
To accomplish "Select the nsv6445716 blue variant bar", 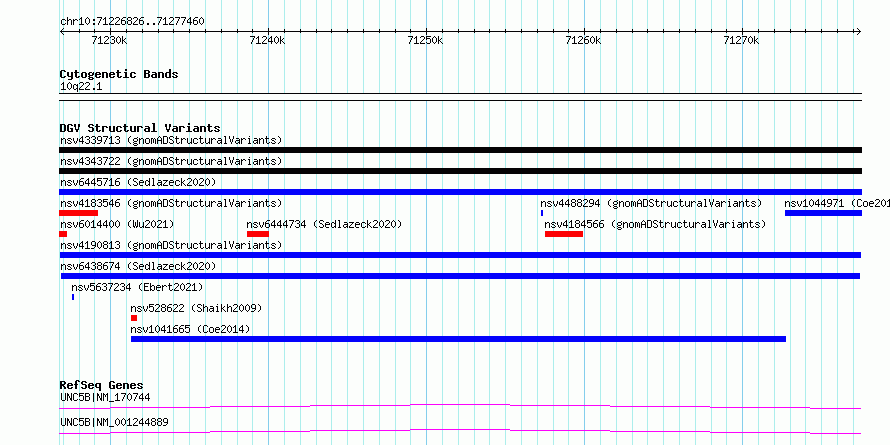I will 460,192.
